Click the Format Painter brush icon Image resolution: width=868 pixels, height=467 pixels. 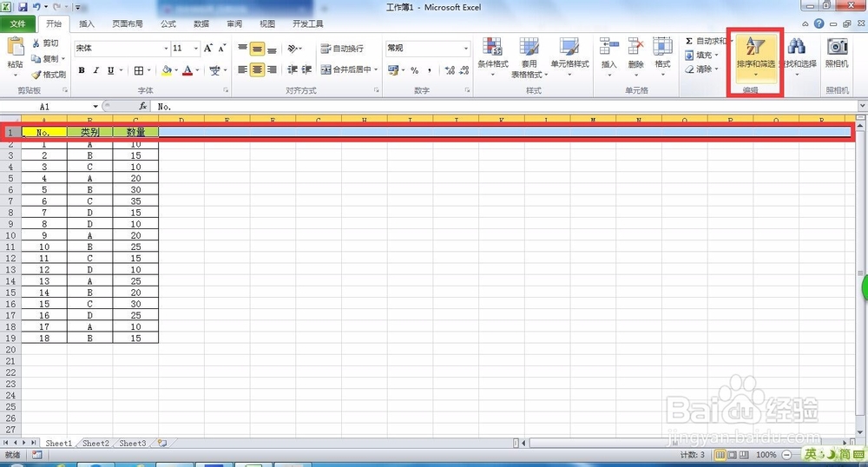point(36,75)
